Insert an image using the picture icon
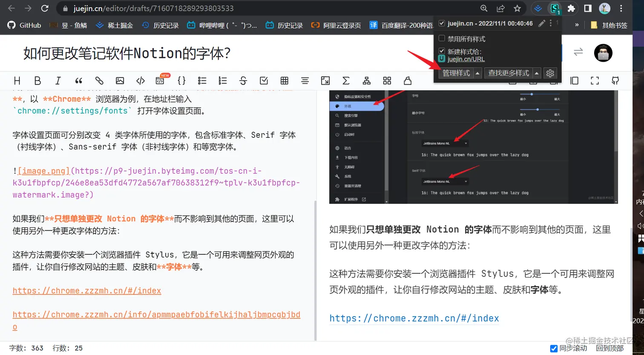 click(120, 80)
